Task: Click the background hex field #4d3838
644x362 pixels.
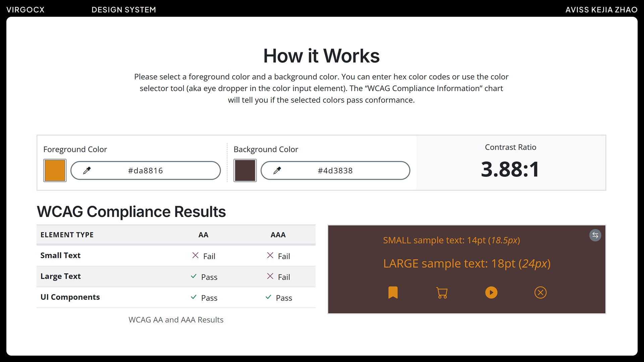Action: tap(335, 171)
